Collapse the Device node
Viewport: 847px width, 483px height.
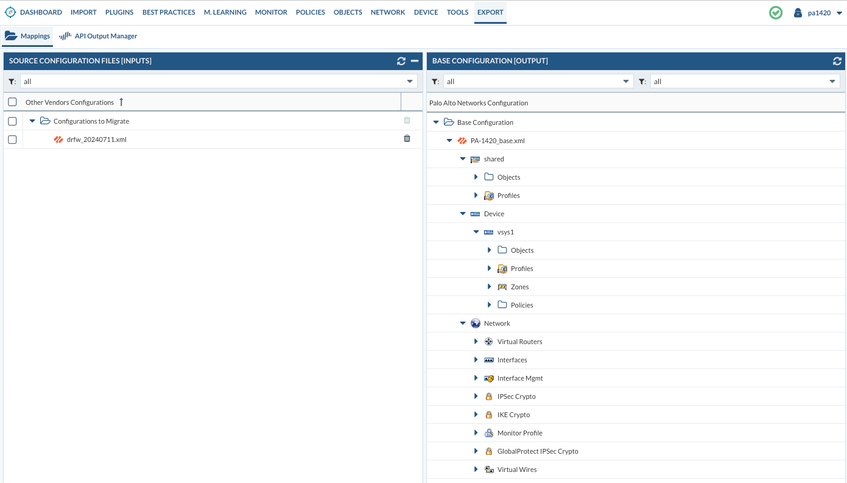[462, 213]
